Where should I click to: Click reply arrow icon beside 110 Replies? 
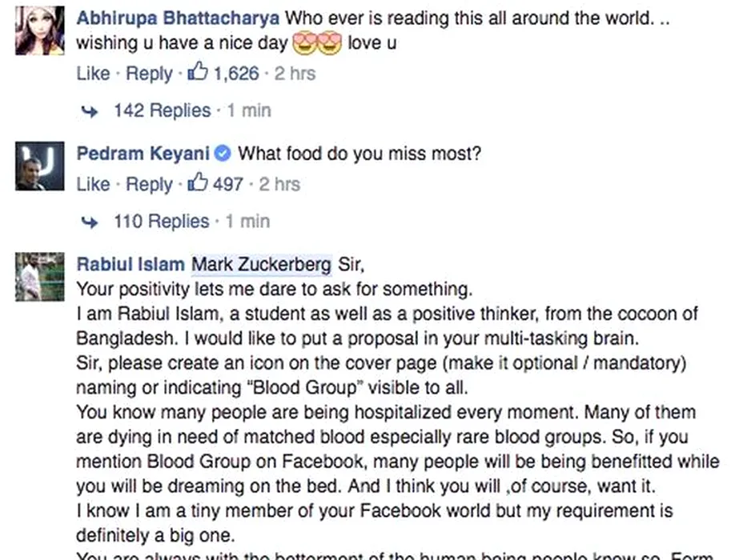[x=90, y=222]
